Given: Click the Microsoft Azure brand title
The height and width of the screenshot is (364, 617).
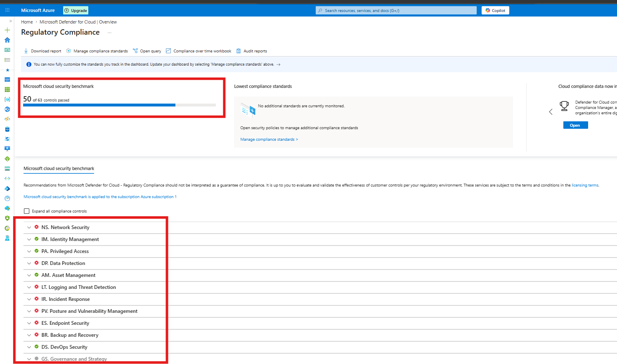Looking at the screenshot, I should (38, 10).
